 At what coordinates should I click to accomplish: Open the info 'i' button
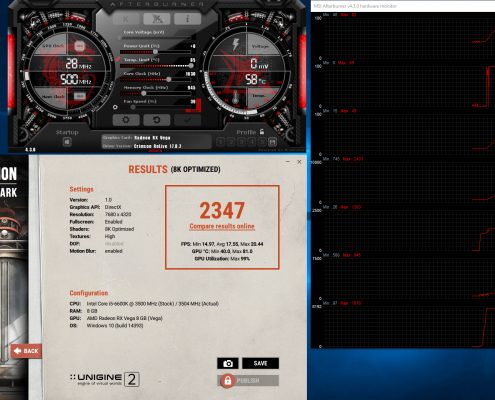[187, 19]
